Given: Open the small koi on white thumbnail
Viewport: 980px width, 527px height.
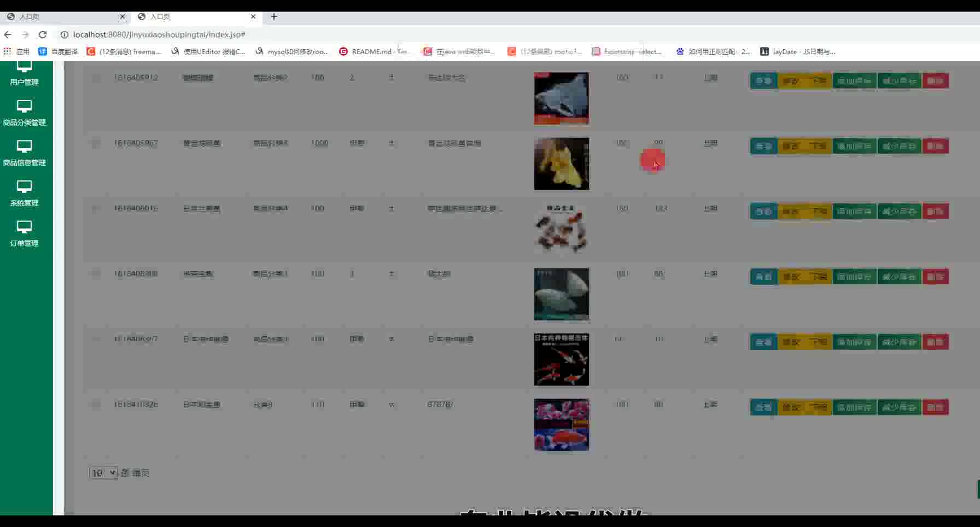Looking at the screenshot, I should tap(562, 229).
